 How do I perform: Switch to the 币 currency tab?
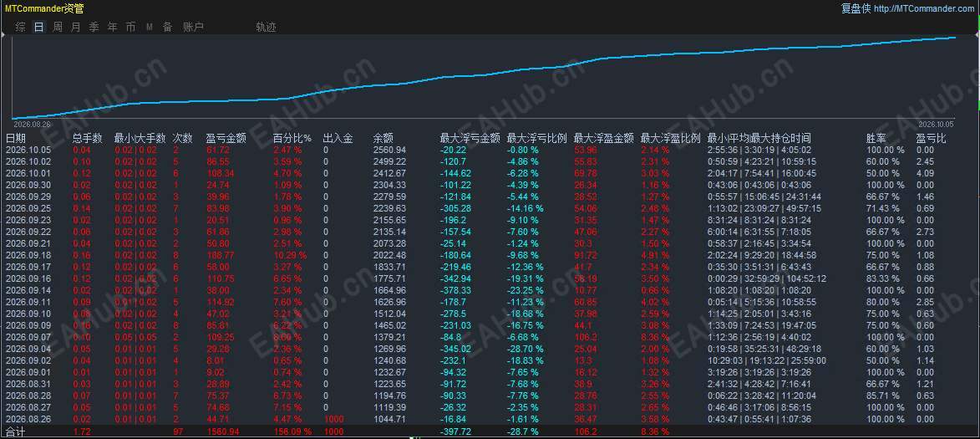click(x=130, y=27)
